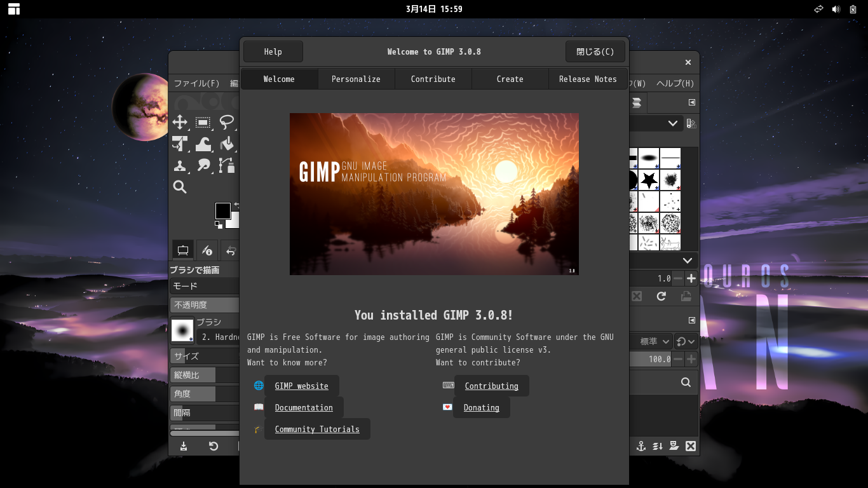Viewport: 868px width, 488px height.
Task: Open the Undo History tab icon
Action: (231, 250)
